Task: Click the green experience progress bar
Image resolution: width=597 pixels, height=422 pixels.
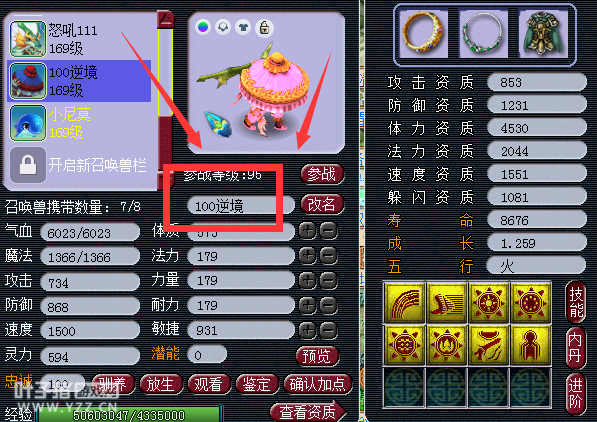Action: click(129, 414)
